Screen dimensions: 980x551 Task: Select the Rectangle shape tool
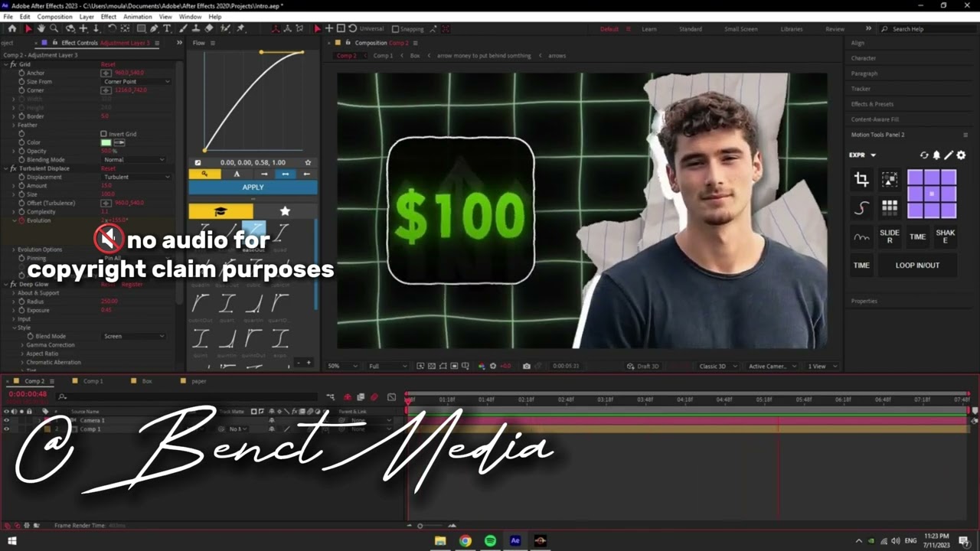pos(141,28)
